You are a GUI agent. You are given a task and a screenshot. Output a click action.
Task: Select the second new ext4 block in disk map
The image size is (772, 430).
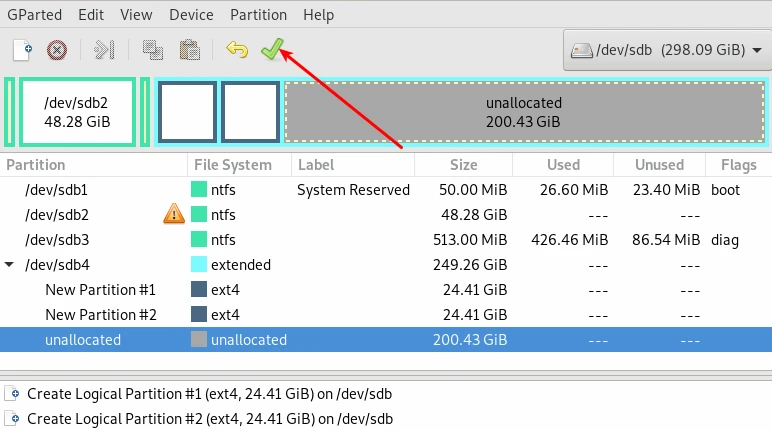click(x=250, y=112)
